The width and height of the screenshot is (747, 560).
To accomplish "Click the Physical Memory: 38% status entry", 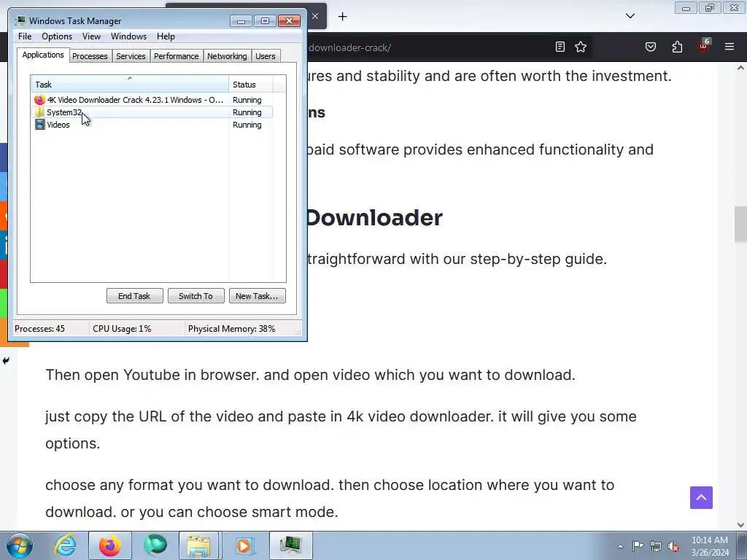I will point(231,329).
